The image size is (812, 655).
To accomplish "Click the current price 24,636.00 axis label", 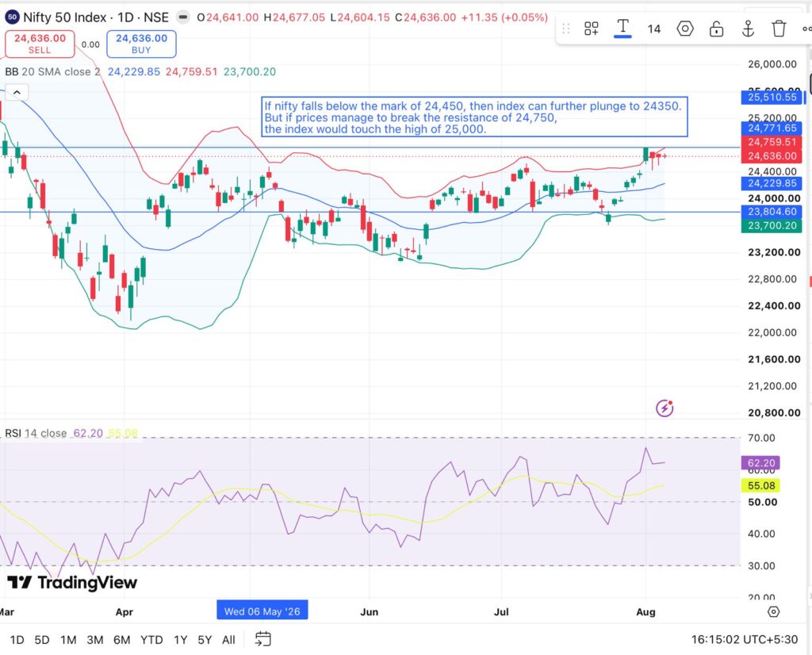I will click(x=772, y=156).
